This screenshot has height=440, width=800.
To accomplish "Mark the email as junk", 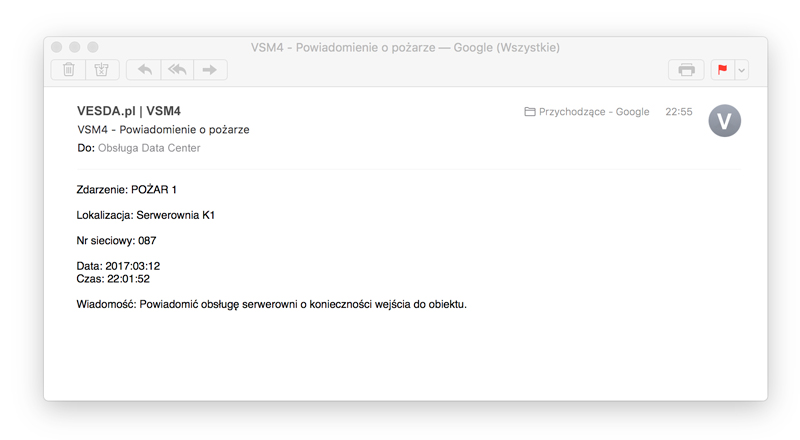I will point(102,69).
